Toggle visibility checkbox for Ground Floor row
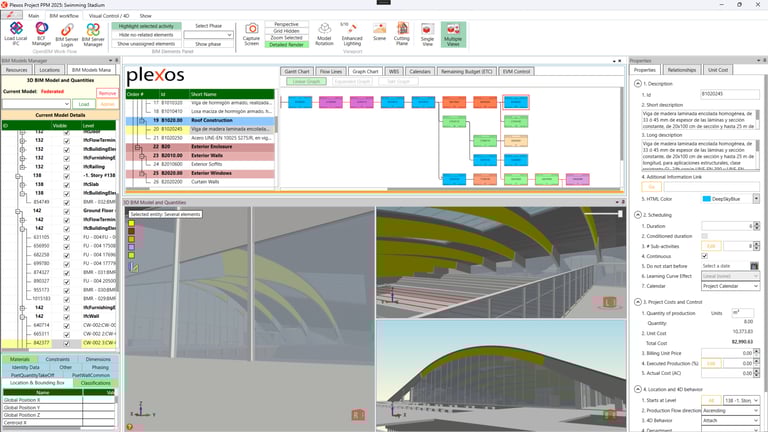Image resolution: width=768 pixels, height=432 pixels. coord(66,211)
